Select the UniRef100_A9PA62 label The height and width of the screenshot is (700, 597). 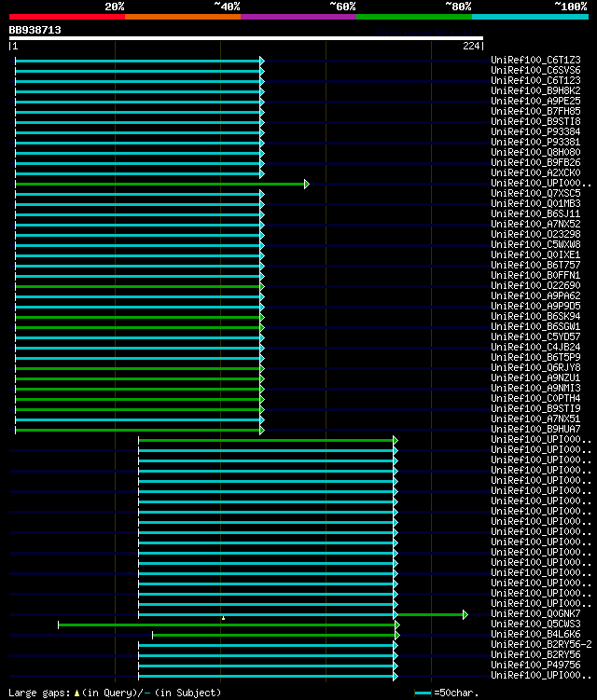point(535,296)
